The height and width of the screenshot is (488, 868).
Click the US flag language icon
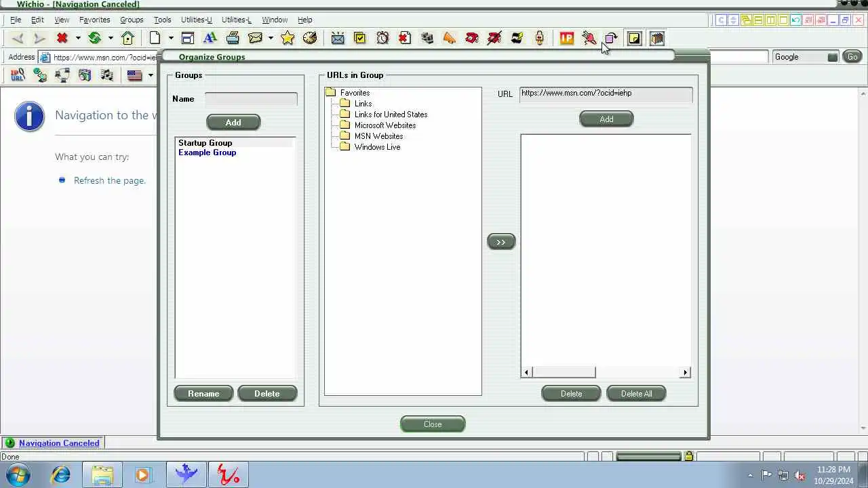(x=135, y=75)
